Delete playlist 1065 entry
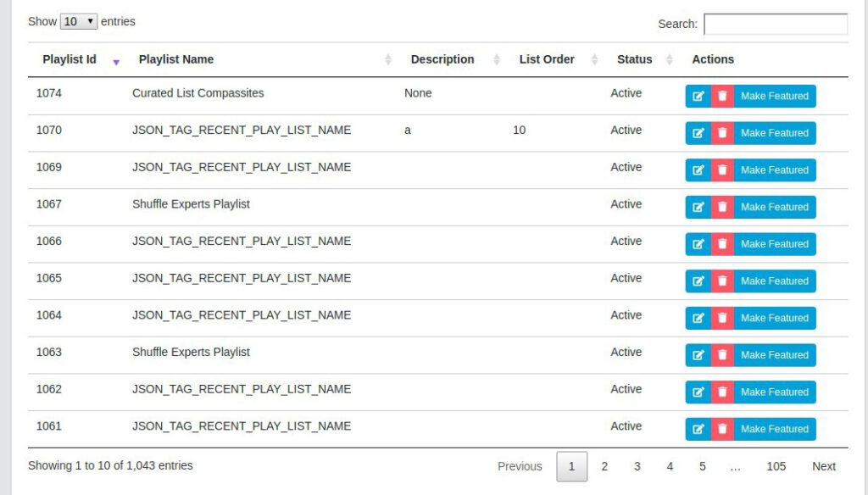This screenshot has width=868, height=495. [x=722, y=281]
